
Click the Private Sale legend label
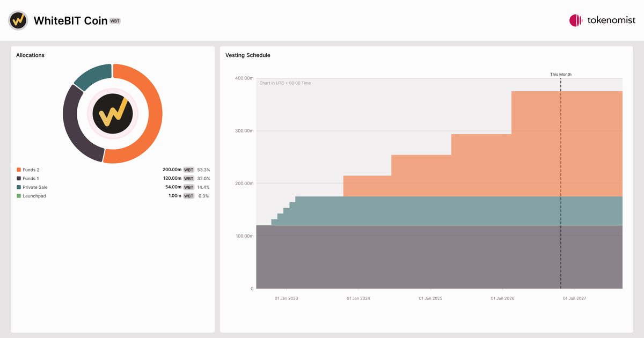[35, 187]
